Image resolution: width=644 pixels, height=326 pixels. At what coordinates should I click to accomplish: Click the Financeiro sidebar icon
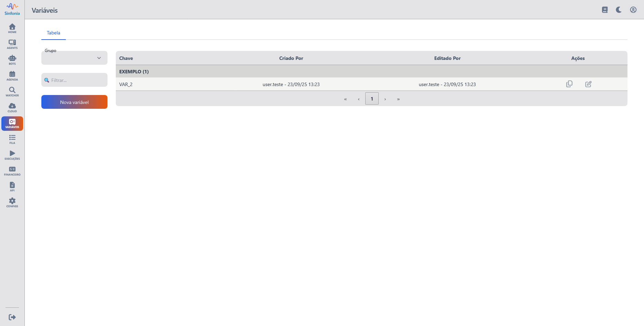point(12,171)
